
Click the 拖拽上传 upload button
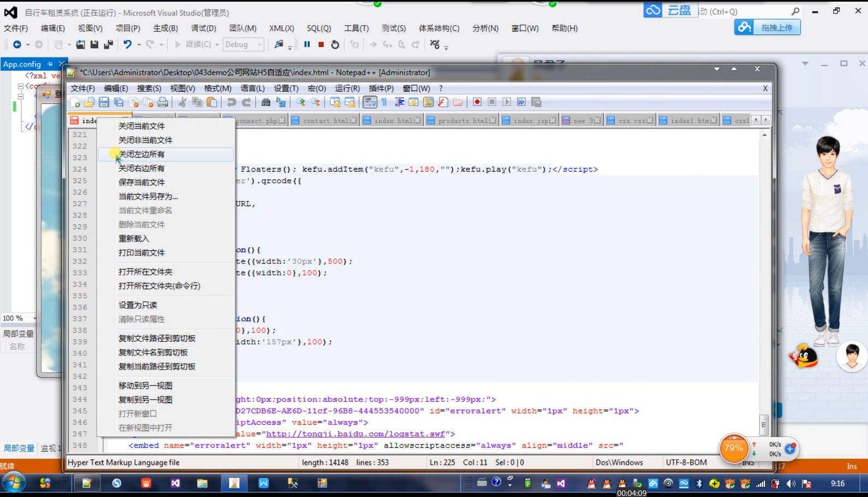tap(767, 27)
